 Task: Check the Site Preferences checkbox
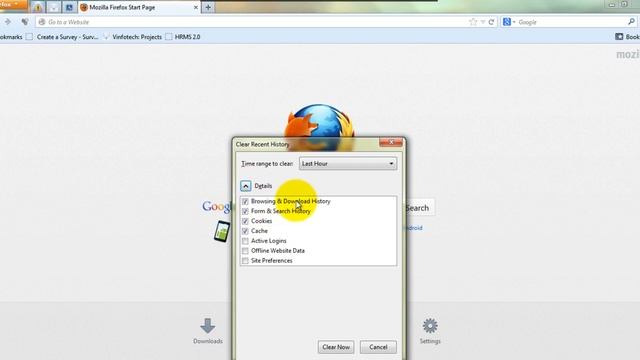click(245, 261)
